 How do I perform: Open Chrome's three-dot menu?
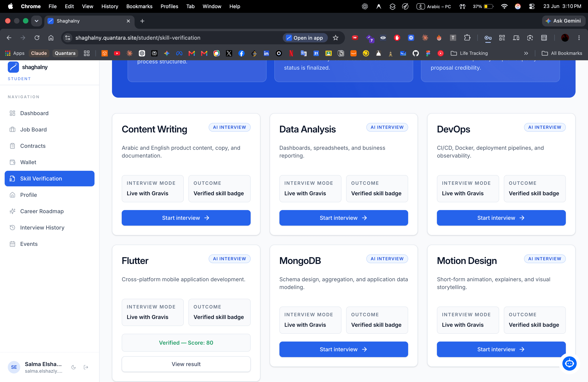pyautogui.click(x=579, y=38)
